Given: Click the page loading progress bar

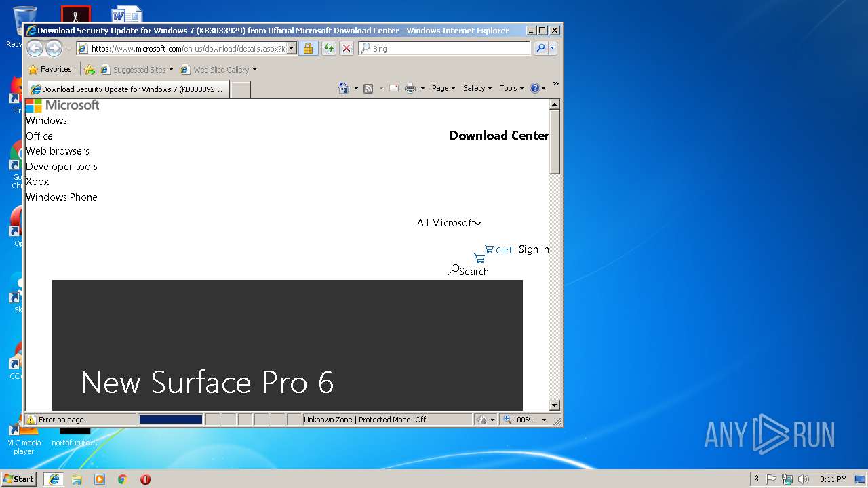Looking at the screenshot, I should pyautogui.click(x=171, y=420).
